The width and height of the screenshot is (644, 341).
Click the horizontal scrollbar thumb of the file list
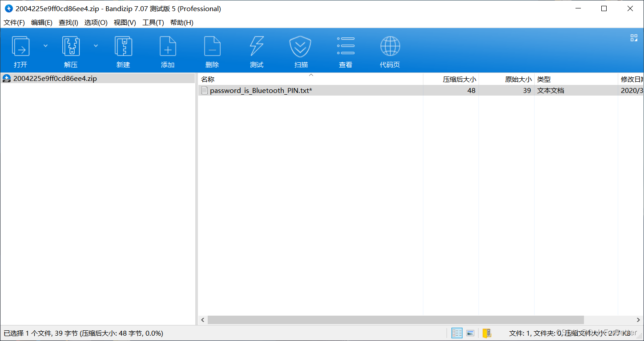click(395, 320)
